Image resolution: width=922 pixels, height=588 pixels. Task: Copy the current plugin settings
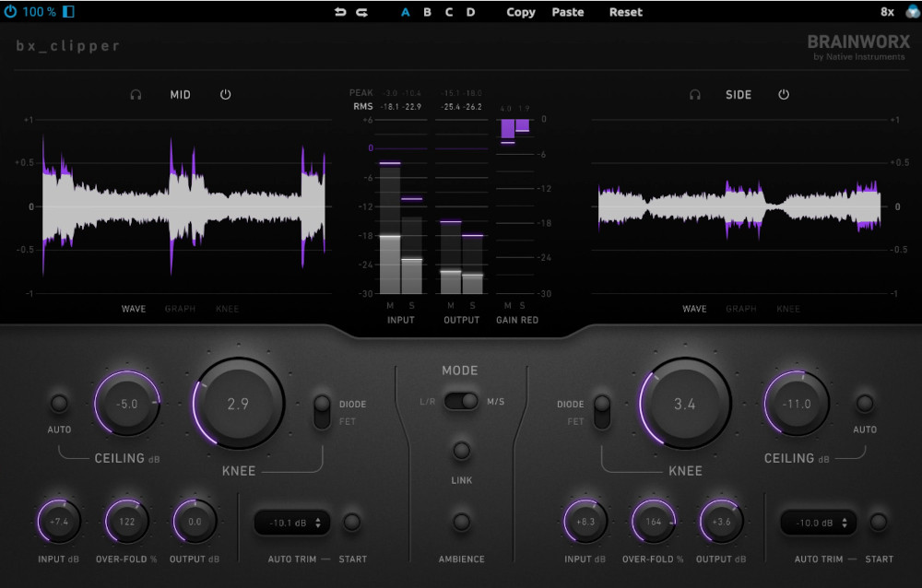(x=520, y=12)
